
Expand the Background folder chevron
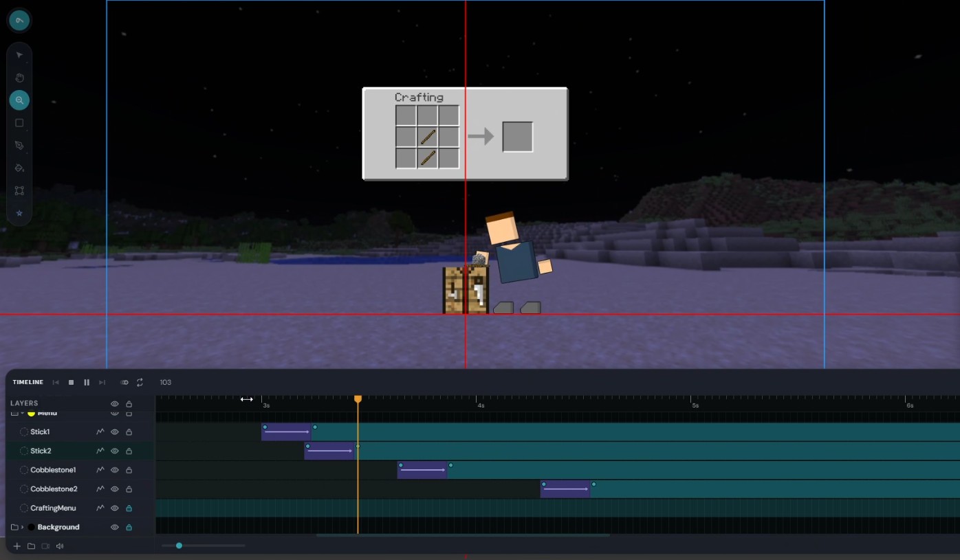[23, 527]
